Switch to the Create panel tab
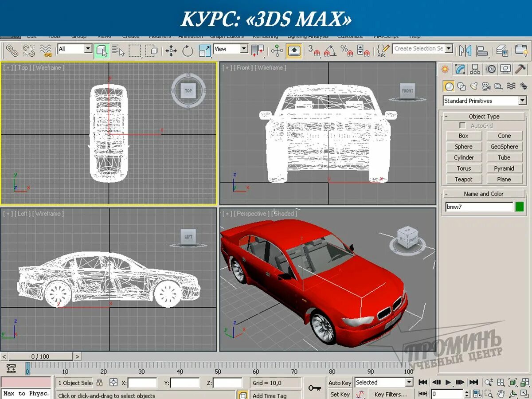Viewport: 532px width, 399px height. coord(445,69)
